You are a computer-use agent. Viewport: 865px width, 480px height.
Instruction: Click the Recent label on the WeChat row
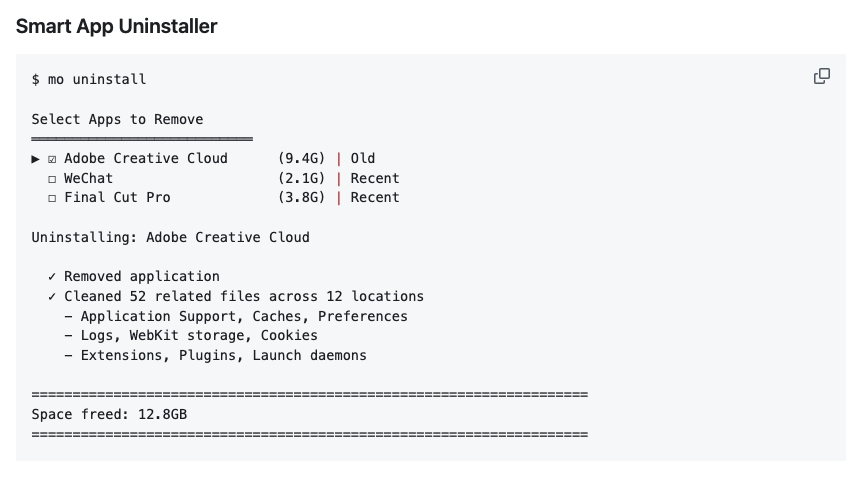pyautogui.click(x=375, y=178)
